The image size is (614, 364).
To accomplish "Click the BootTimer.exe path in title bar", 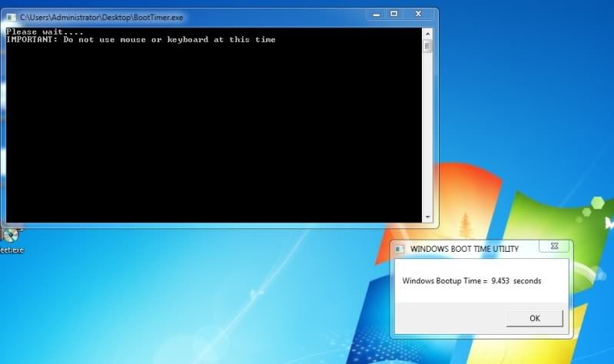I will 101,17.
